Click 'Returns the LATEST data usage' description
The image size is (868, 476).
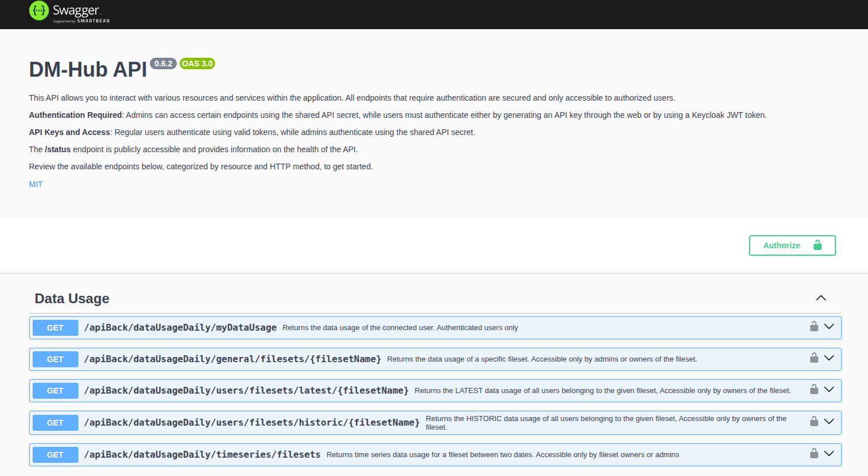click(x=603, y=391)
